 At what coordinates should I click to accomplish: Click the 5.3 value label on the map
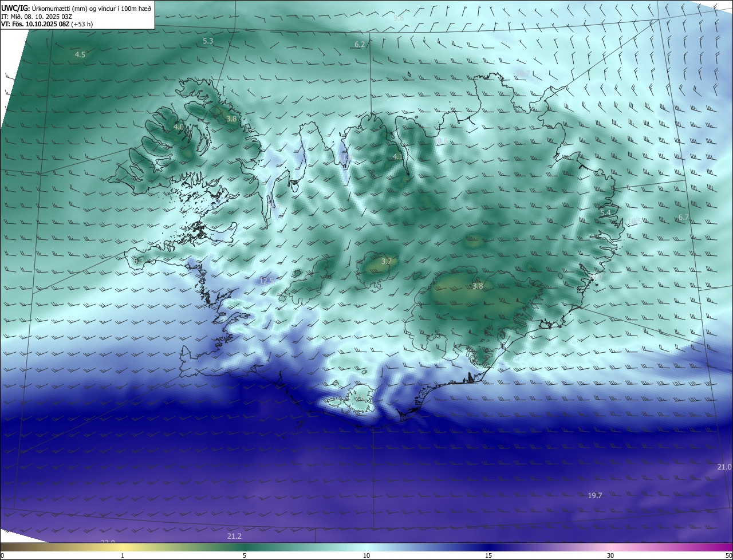[208, 41]
